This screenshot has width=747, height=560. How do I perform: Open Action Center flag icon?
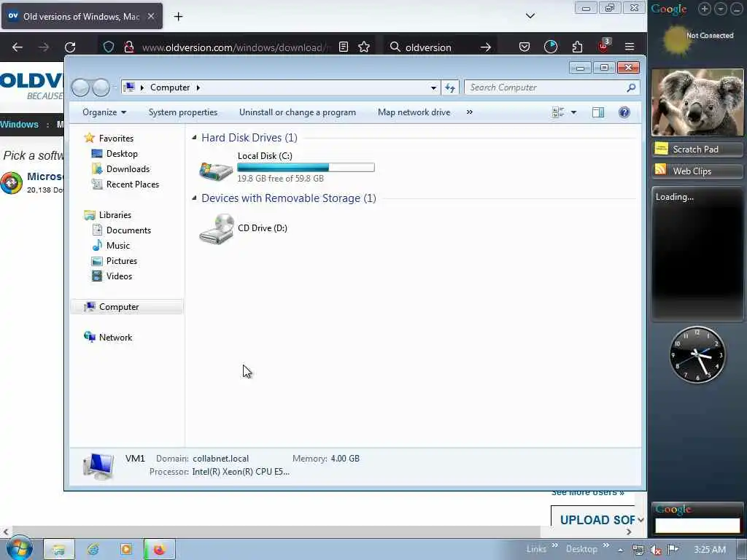pyautogui.click(x=673, y=549)
